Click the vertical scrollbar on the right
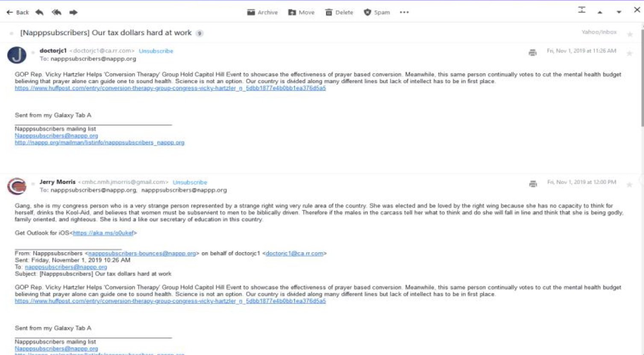Image resolution: width=644 pixels, height=355 pixels. point(641,77)
